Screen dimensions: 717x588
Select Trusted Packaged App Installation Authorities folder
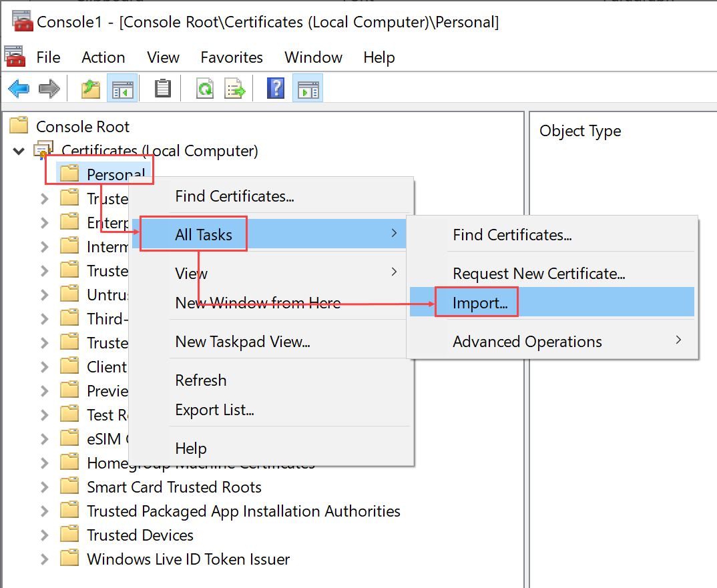click(x=243, y=511)
